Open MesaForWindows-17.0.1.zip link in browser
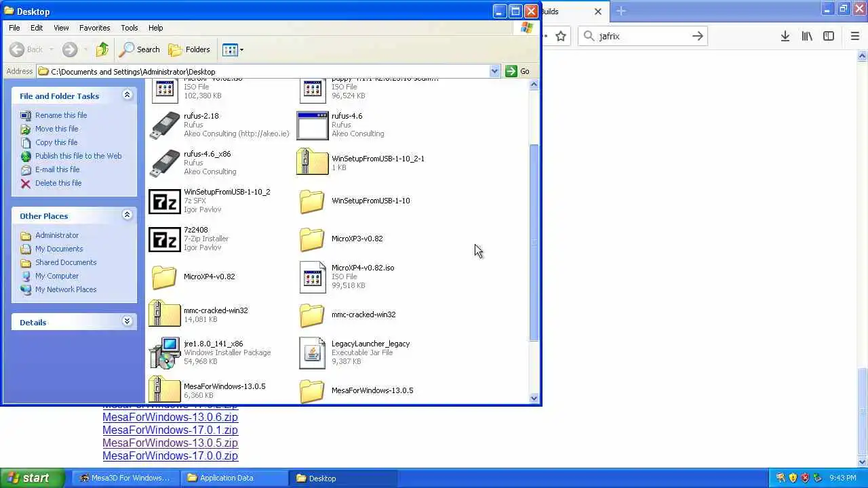 170,430
